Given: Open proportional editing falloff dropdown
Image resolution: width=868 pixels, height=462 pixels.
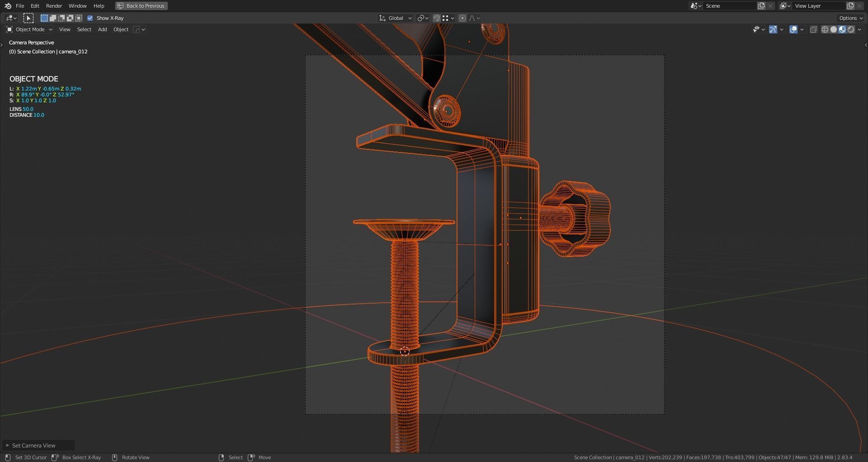Looking at the screenshot, I should tap(474, 18).
